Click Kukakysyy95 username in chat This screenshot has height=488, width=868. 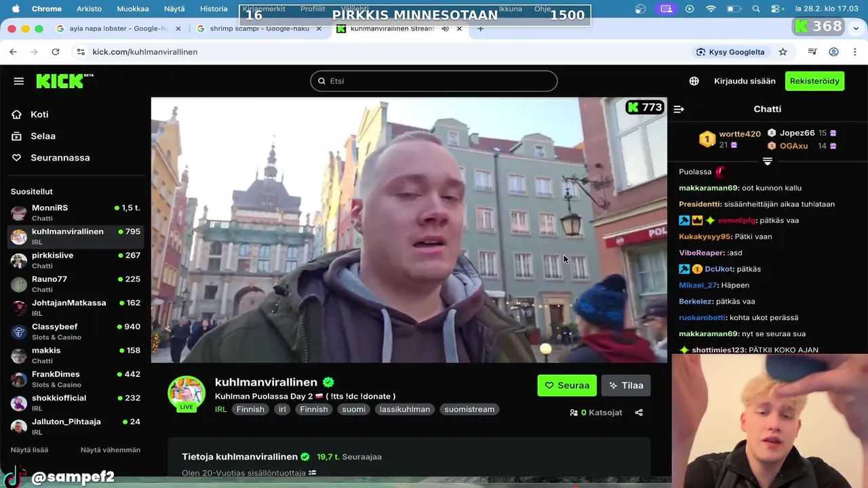[705, 237]
